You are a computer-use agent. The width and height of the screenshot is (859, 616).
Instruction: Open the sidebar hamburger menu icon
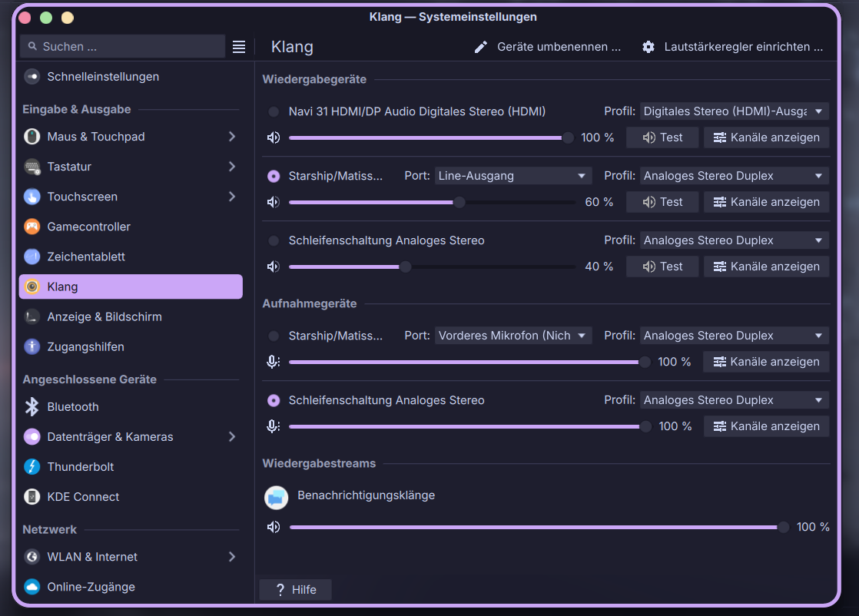point(239,47)
